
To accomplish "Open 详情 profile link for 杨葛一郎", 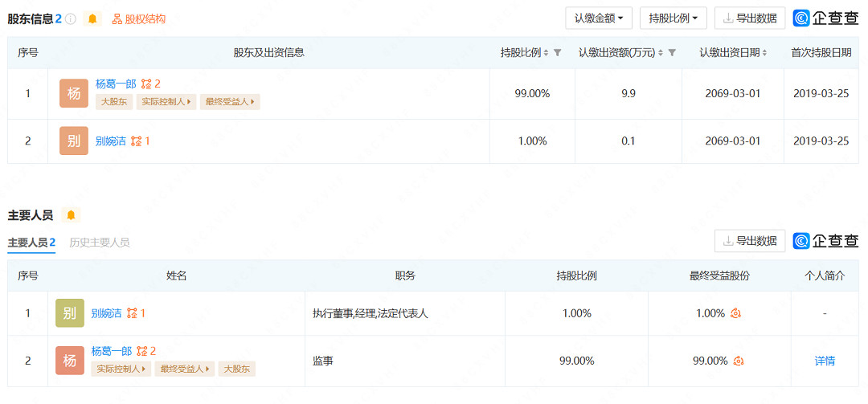I will click(825, 361).
